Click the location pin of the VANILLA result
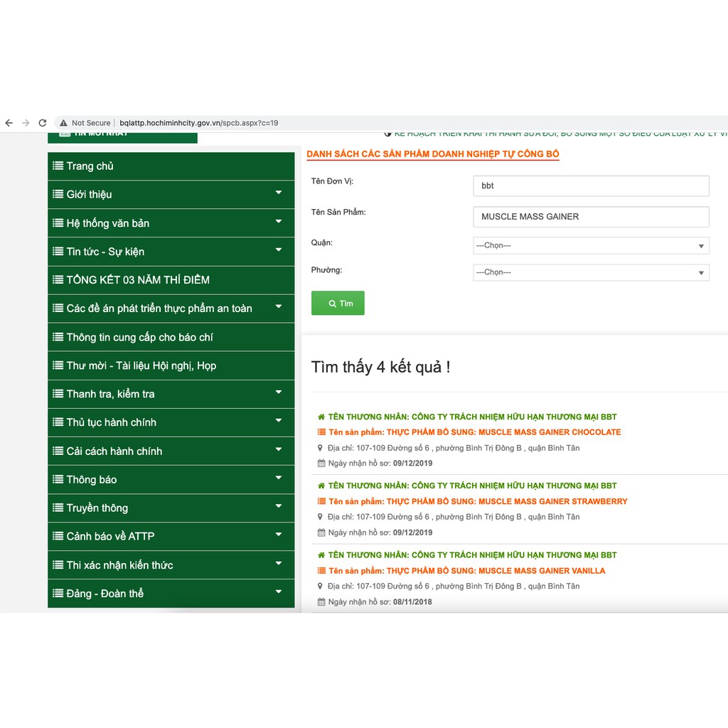The width and height of the screenshot is (728, 728). (320, 586)
